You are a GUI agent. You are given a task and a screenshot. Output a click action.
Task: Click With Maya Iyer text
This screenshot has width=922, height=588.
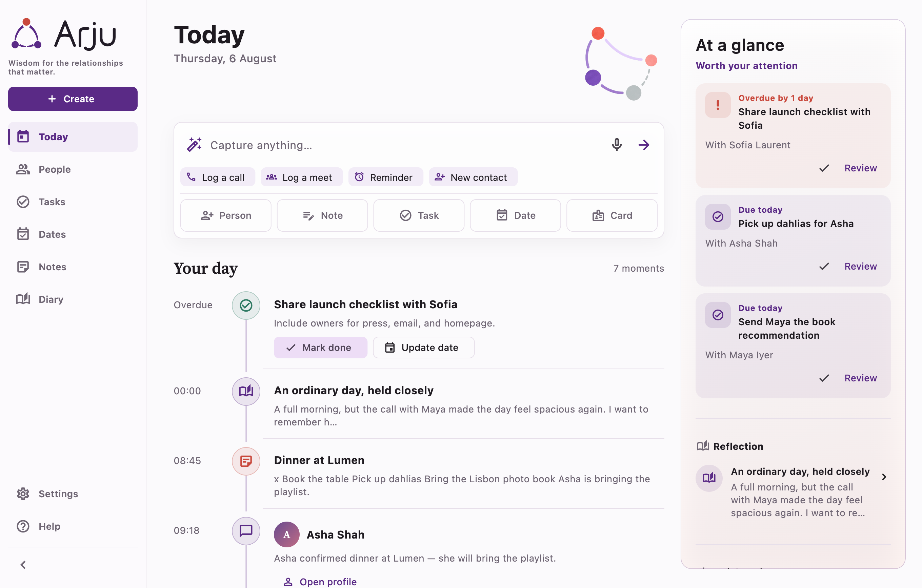[739, 355]
